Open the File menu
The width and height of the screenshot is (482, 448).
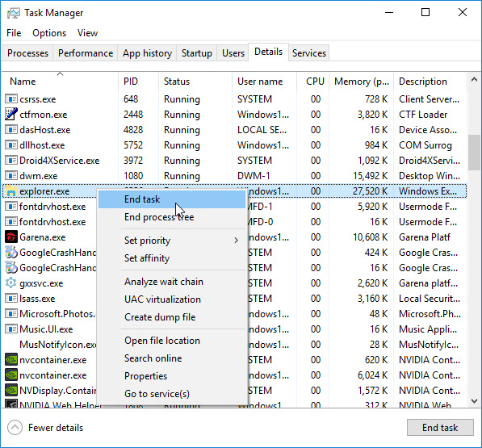14,33
